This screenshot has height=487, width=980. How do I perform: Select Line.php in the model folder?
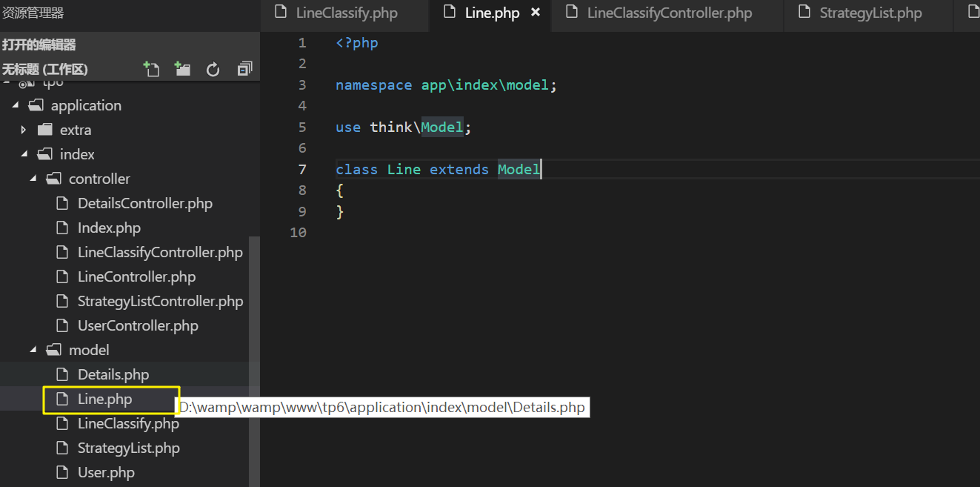tap(104, 399)
